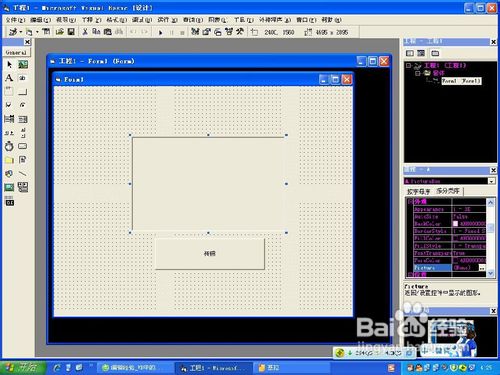This screenshot has width=500, height=375.
Task: Click the ForeColor property color swatch
Action: [455, 260]
